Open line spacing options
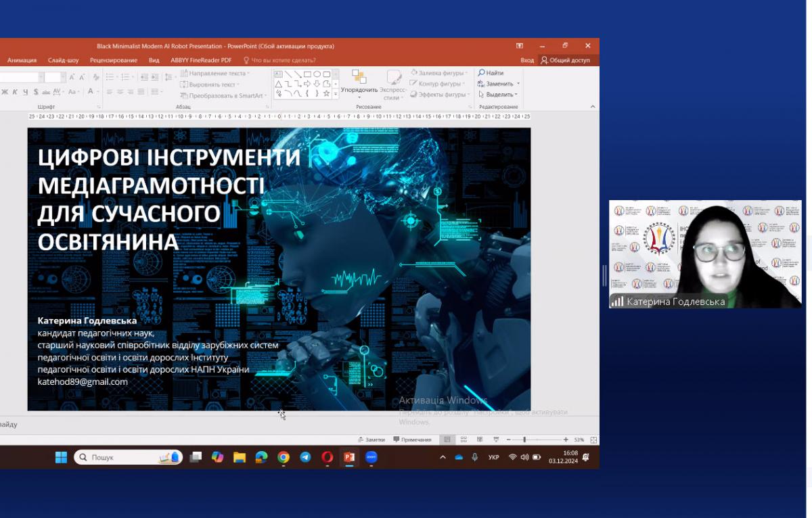 click(170, 77)
